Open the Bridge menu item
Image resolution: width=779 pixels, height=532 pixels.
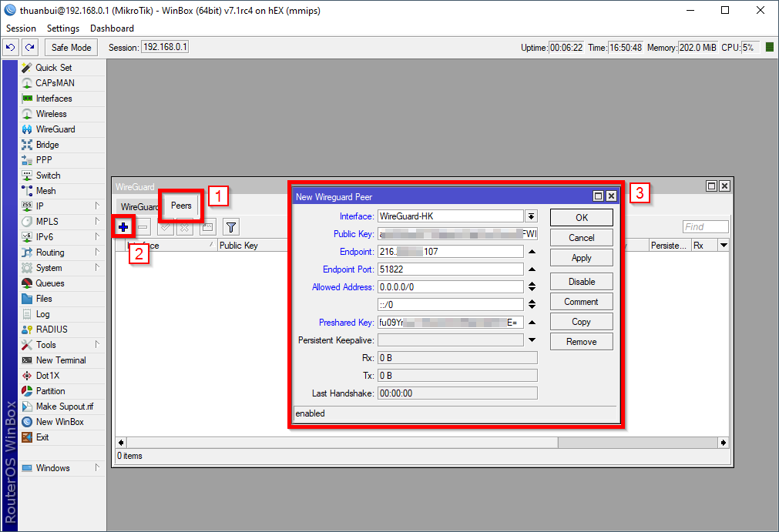[x=47, y=145]
